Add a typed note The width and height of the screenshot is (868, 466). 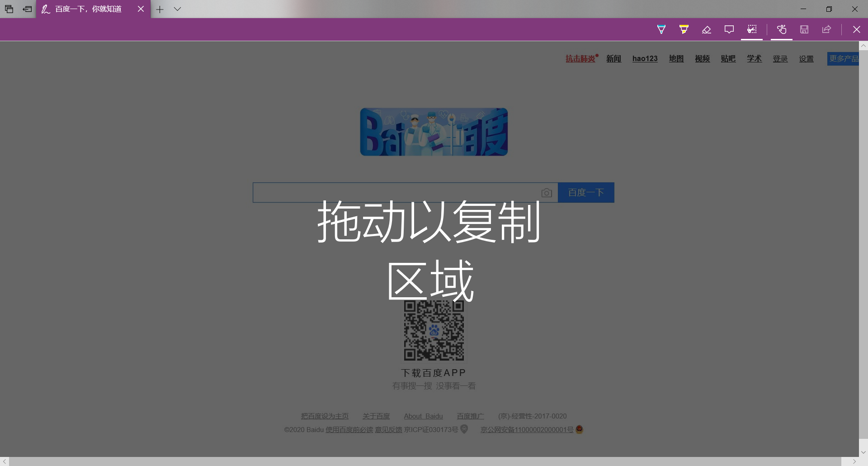pyautogui.click(x=729, y=29)
